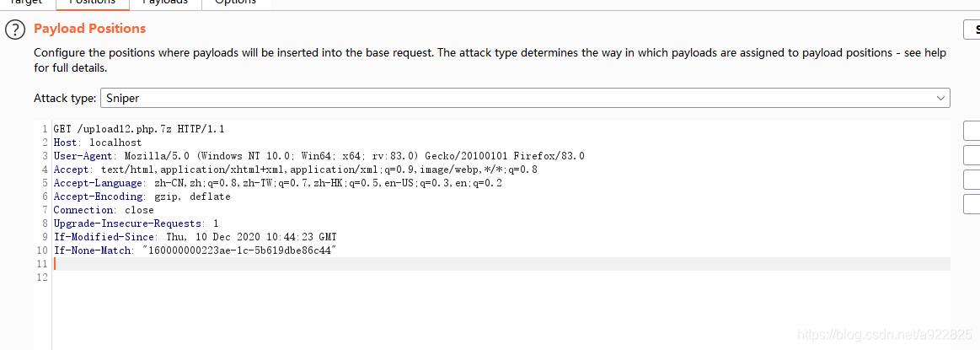The image size is (980, 350).
Task: Switch to the Options tab
Action: (x=235, y=3)
